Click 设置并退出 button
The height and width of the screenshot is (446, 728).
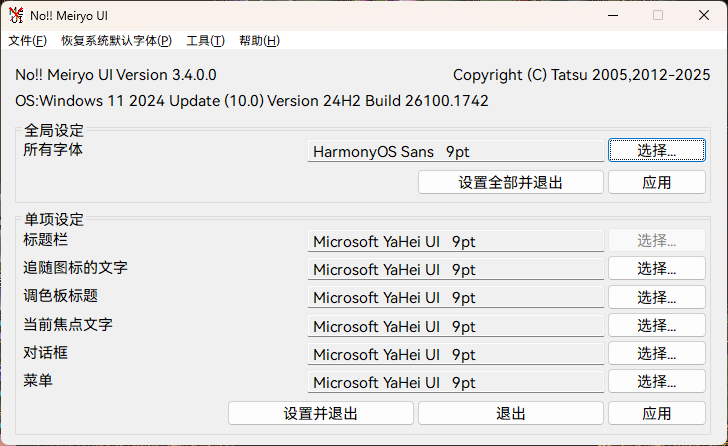321,413
